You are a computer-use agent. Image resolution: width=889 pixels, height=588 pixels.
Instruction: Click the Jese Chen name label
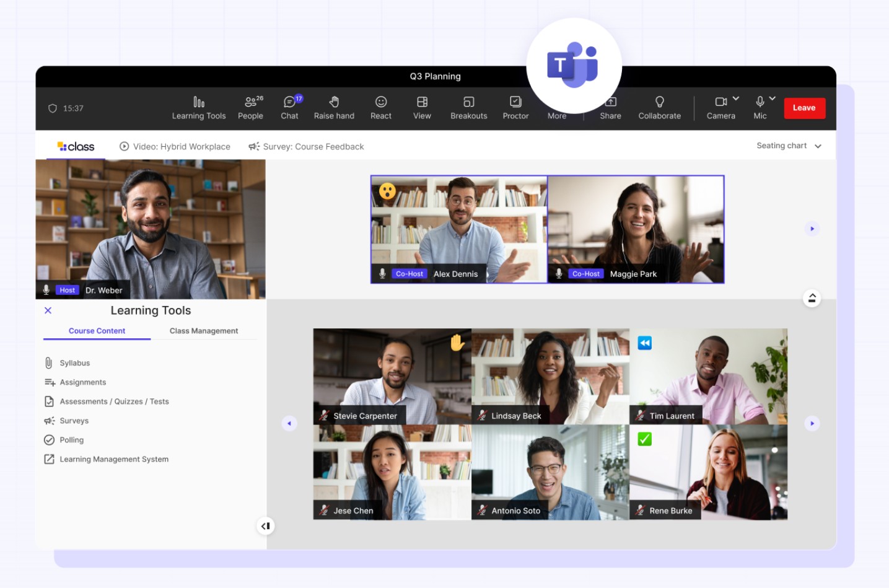[353, 511]
